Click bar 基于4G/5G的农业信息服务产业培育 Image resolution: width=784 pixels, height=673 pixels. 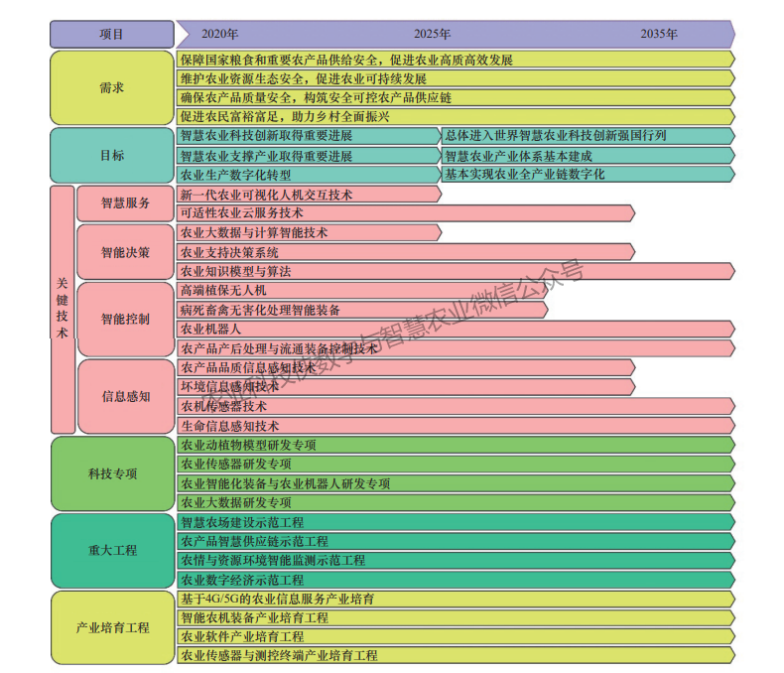(x=456, y=599)
